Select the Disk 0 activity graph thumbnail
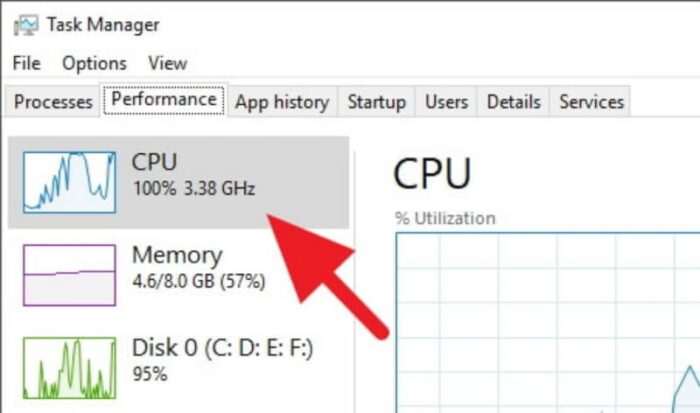This screenshot has height=413, width=700. [70, 368]
